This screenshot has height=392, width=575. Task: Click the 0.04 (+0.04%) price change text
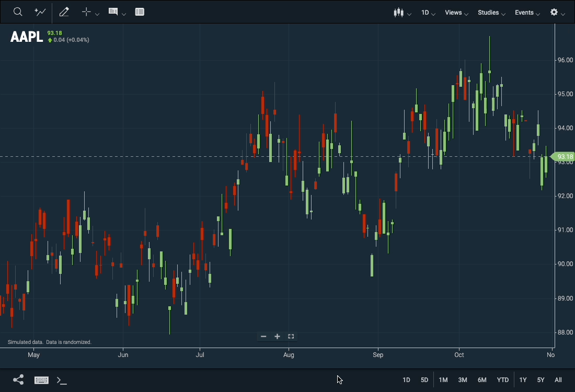click(x=71, y=40)
